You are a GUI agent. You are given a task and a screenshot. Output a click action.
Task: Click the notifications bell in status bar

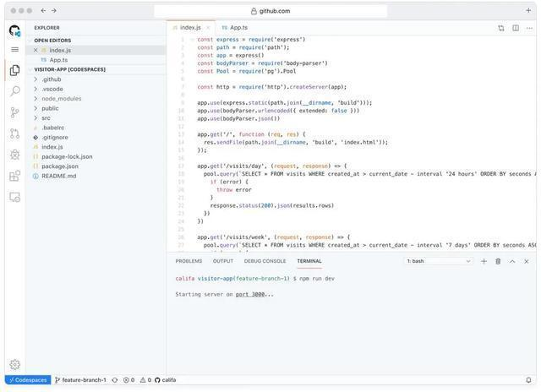[x=528, y=380]
